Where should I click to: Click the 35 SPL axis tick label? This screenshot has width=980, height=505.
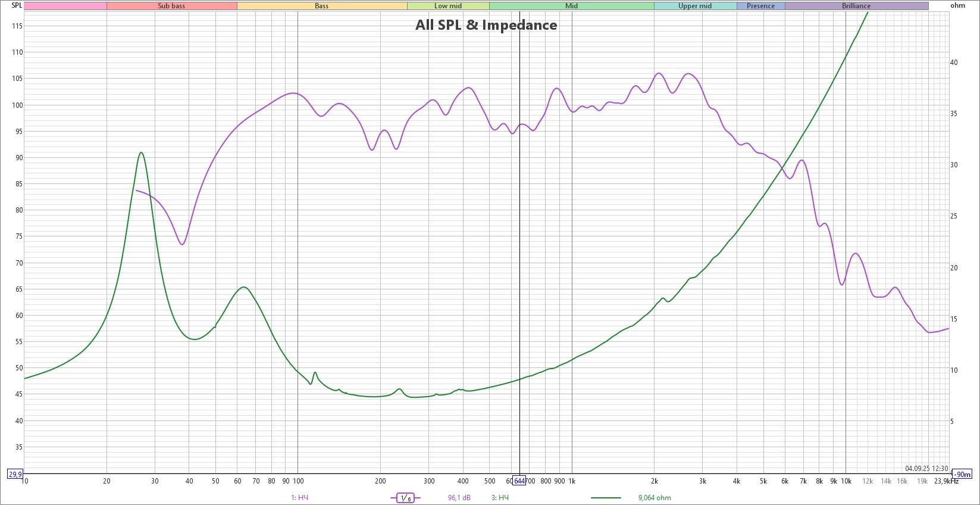point(18,447)
